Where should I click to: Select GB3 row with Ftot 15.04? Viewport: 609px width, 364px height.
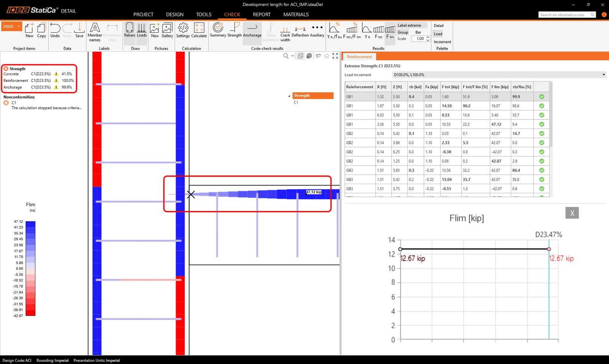click(447, 180)
